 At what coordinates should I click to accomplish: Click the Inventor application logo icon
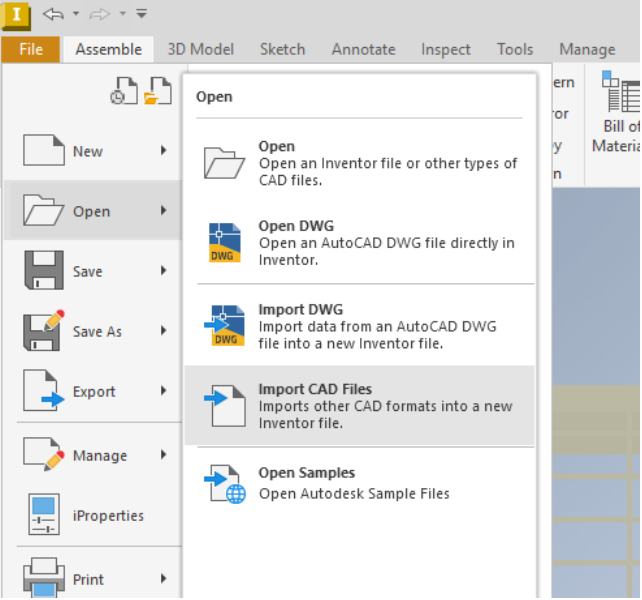[x=16, y=15]
